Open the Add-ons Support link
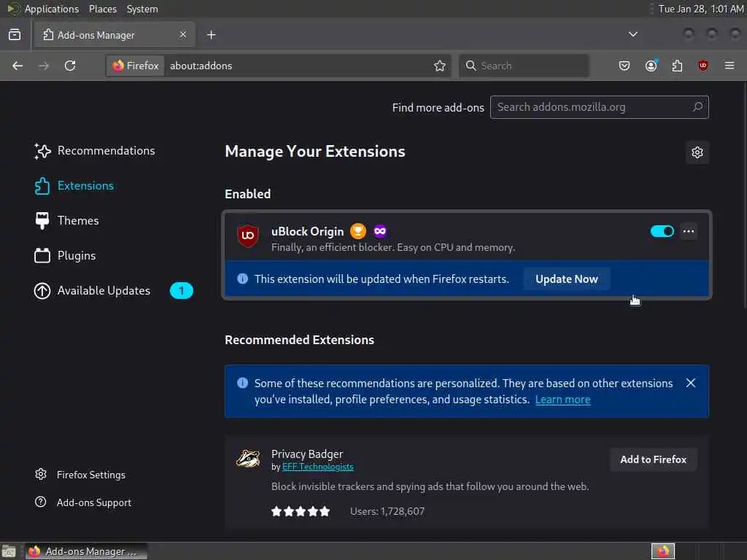The height and width of the screenshot is (560, 747). 83,502
